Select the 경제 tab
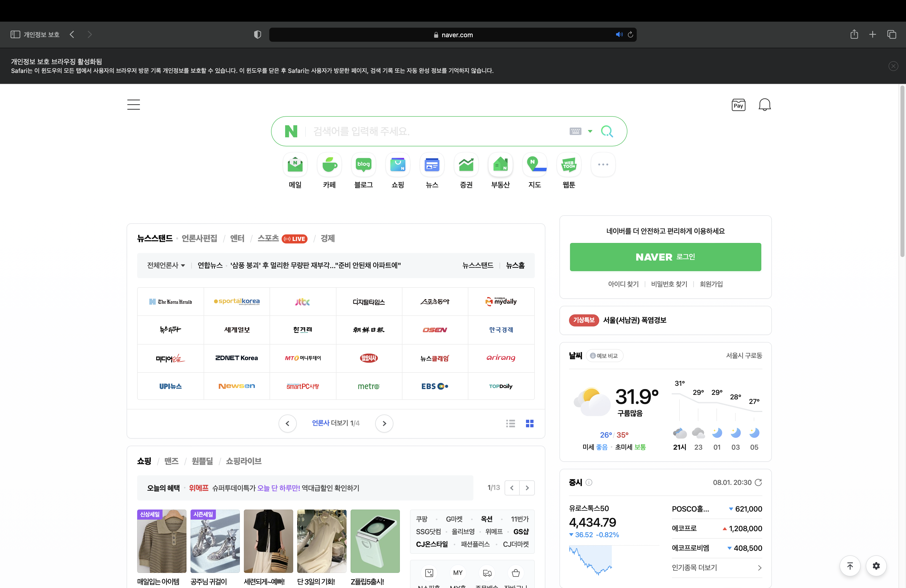 click(327, 238)
